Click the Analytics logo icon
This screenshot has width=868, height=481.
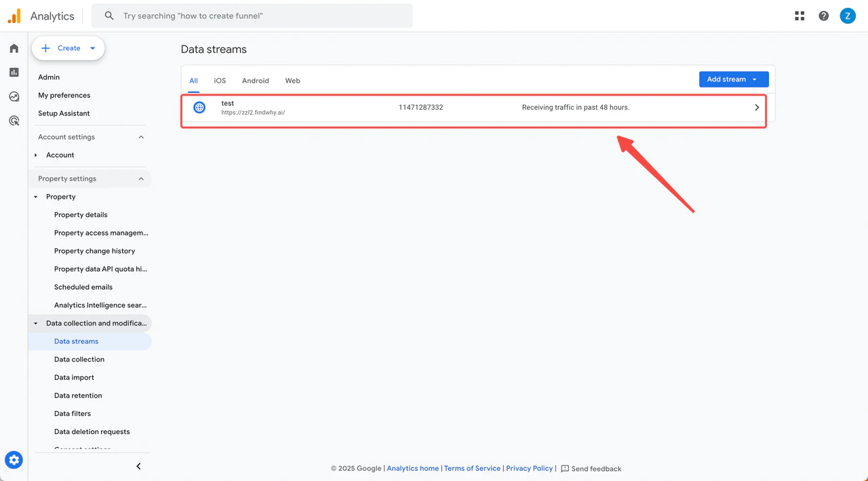coord(14,16)
